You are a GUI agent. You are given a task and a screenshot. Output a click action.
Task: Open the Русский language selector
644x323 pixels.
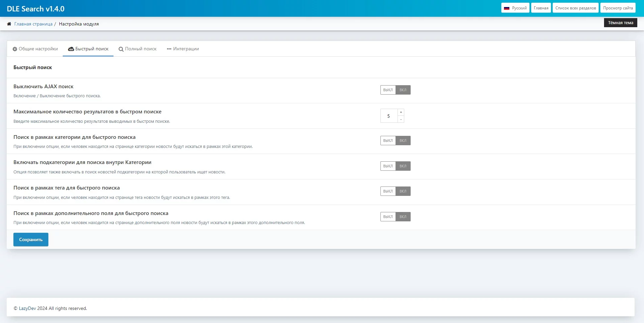pos(515,8)
